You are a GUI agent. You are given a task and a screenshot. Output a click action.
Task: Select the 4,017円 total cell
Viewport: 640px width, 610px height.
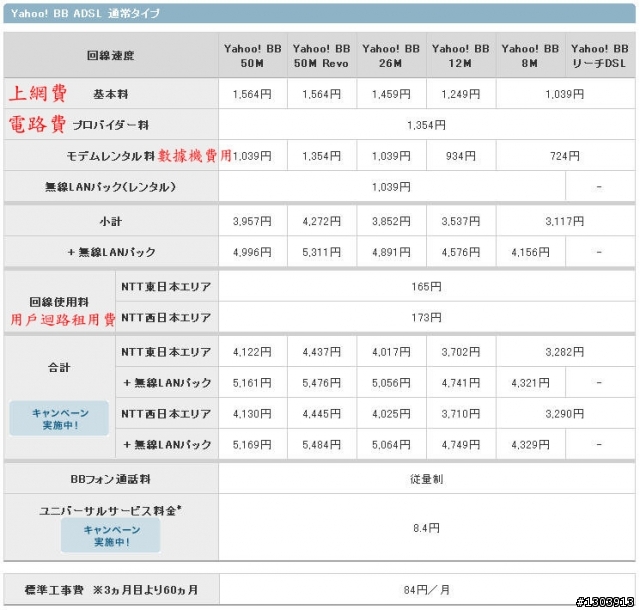[x=391, y=352]
